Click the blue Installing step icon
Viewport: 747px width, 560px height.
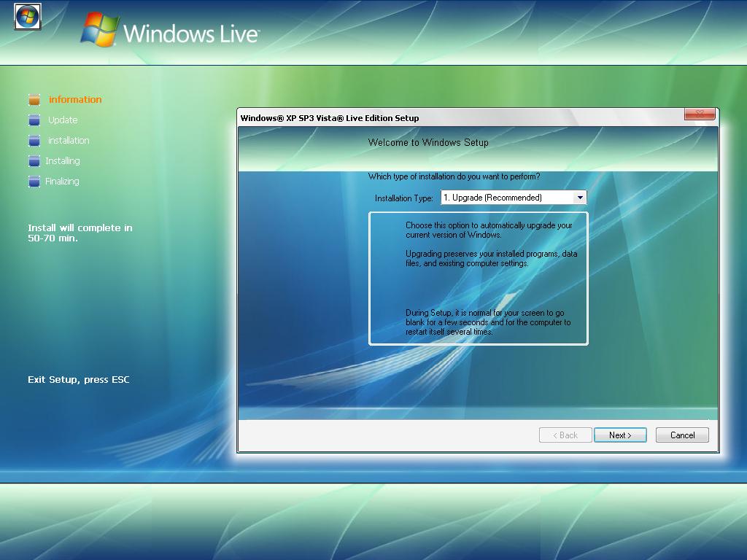coord(34,161)
